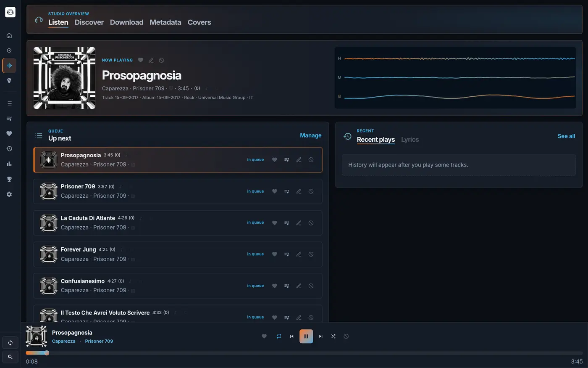Click the sidebar disc/record icon
The image size is (588, 368).
9,50
